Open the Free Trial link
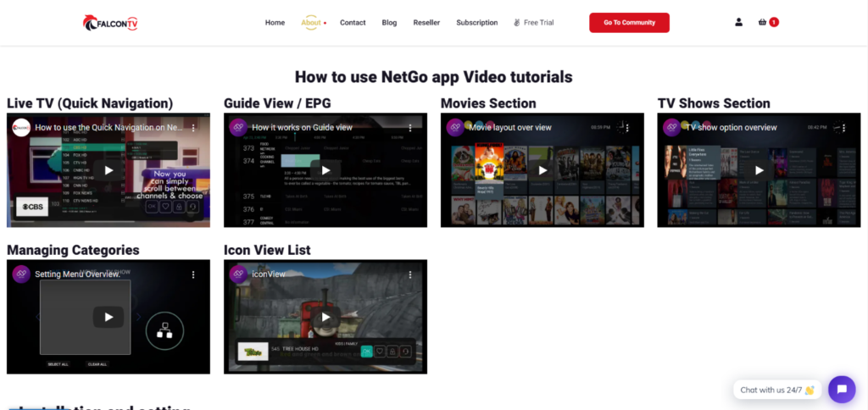 (x=538, y=23)
